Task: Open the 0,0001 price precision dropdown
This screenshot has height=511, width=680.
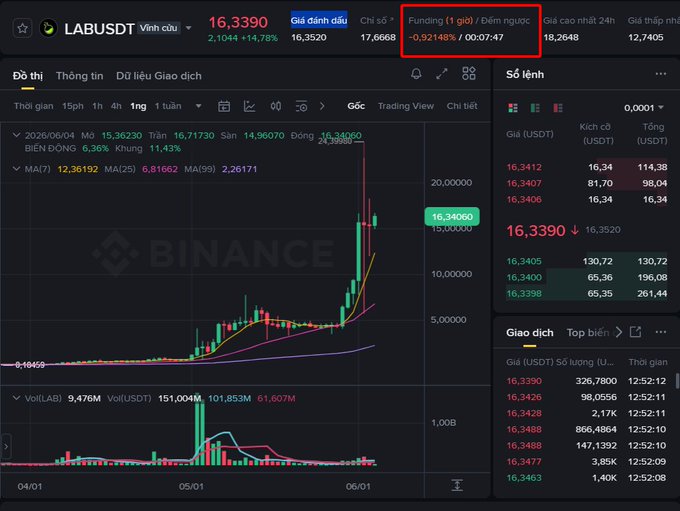Action: click(644, 108)
